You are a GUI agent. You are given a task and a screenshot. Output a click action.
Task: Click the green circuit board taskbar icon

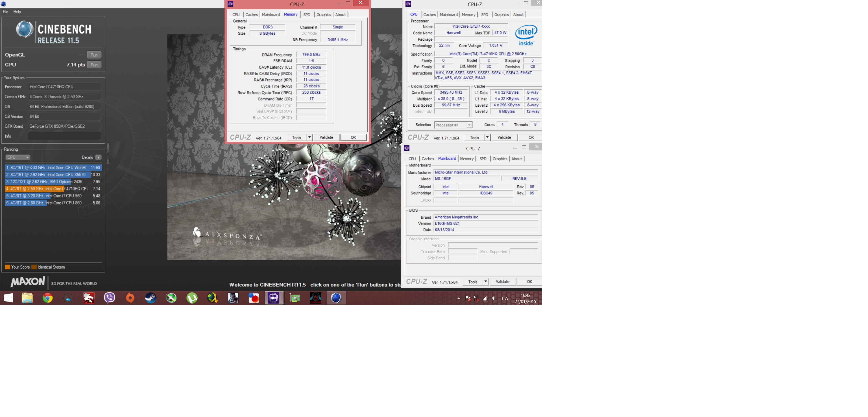pos(295,298)
